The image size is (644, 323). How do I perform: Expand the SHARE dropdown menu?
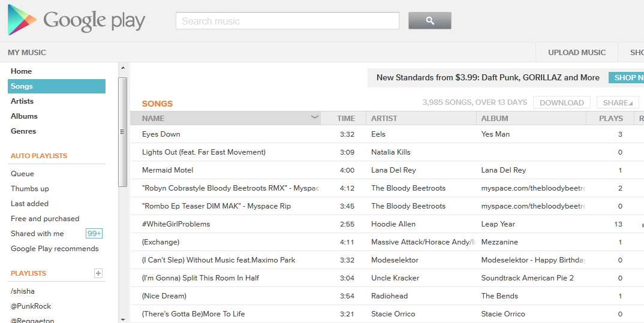click(617, 103)
